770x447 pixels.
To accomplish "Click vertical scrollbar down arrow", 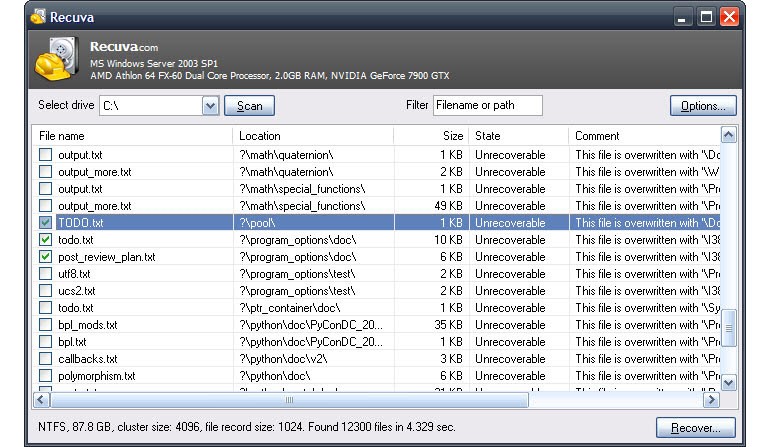I will pos(728,381).
